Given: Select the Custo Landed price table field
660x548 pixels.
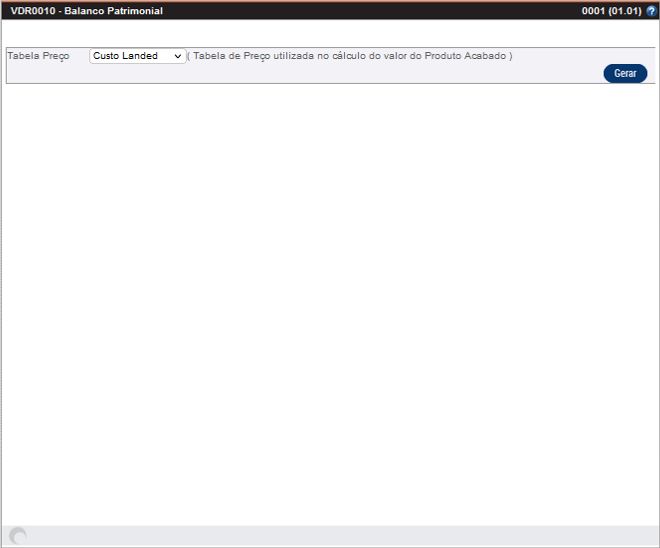Looking at the screenshot, I should 137,56.
